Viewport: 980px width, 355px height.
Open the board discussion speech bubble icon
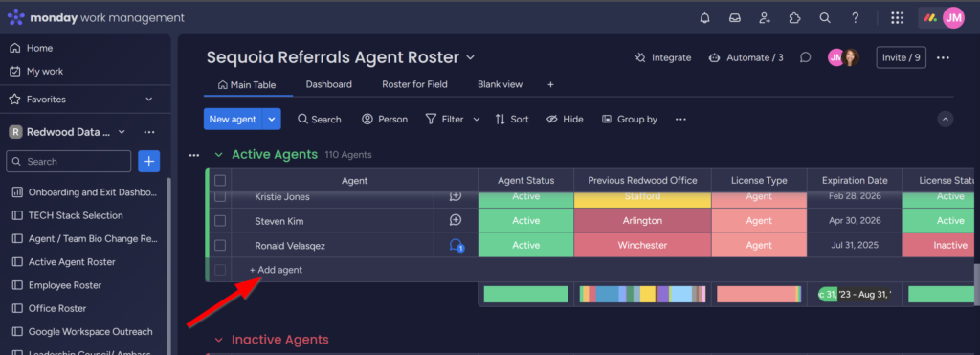pyautogui.click(x=806, y=57)
